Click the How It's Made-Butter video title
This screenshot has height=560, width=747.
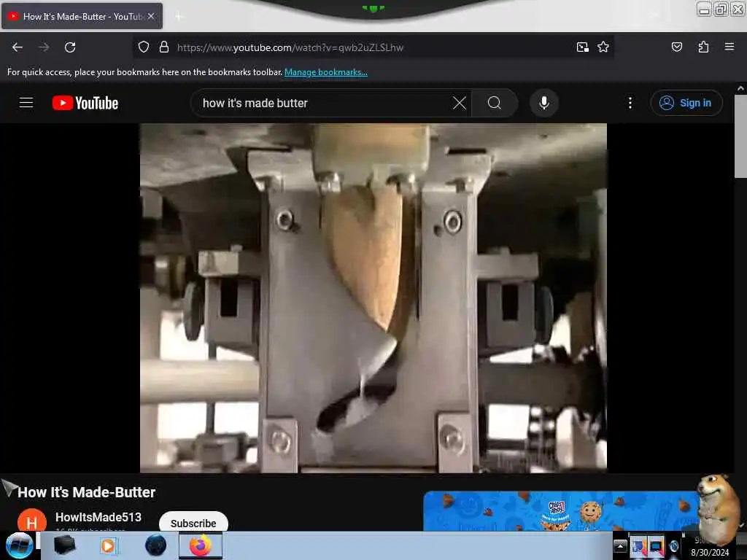coord(86,492)
